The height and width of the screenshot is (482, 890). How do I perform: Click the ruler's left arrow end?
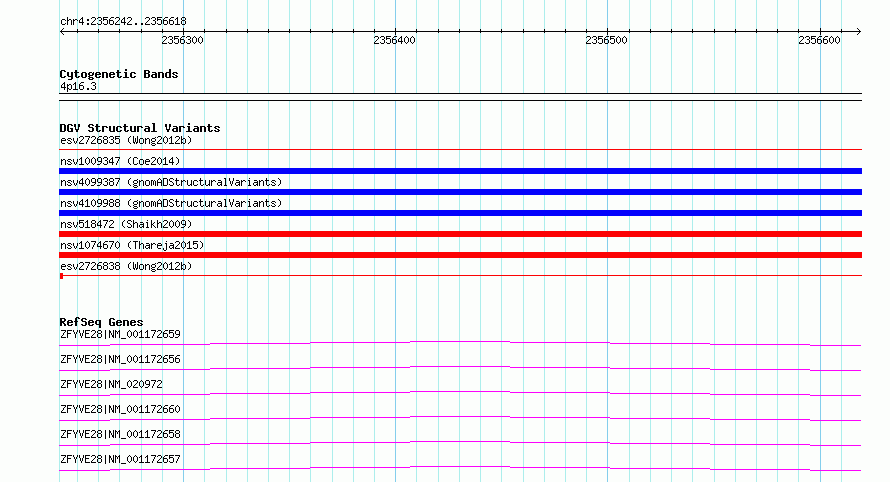click(x=62, y=31)
